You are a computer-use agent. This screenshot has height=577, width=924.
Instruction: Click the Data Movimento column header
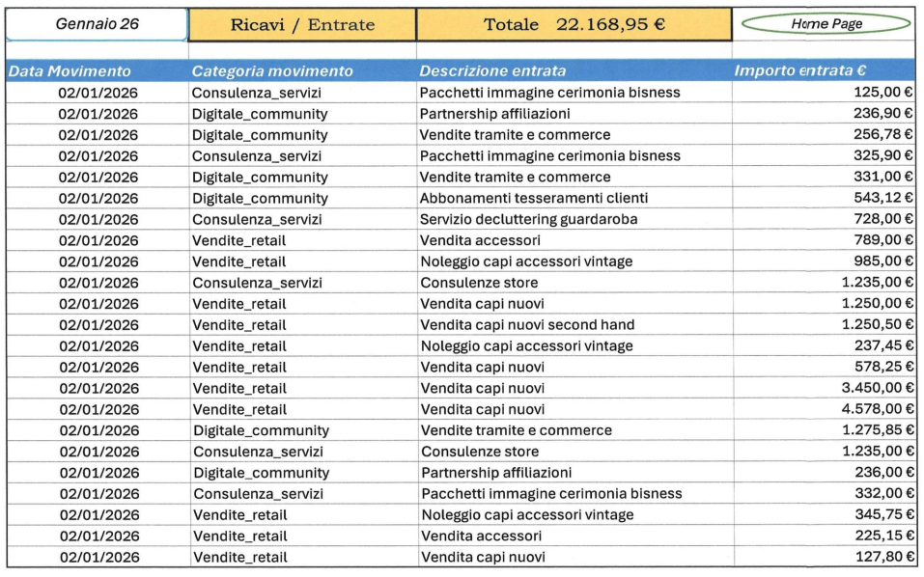69,71
